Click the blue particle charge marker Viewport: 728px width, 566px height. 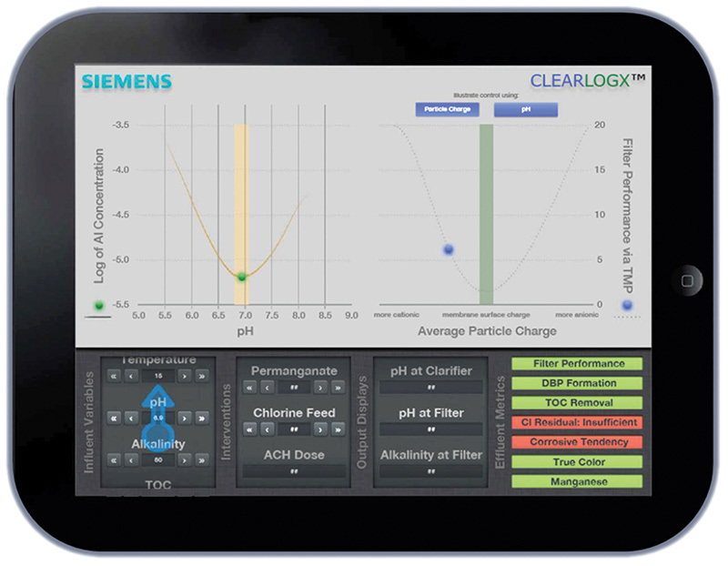click(x=448, y=249)
